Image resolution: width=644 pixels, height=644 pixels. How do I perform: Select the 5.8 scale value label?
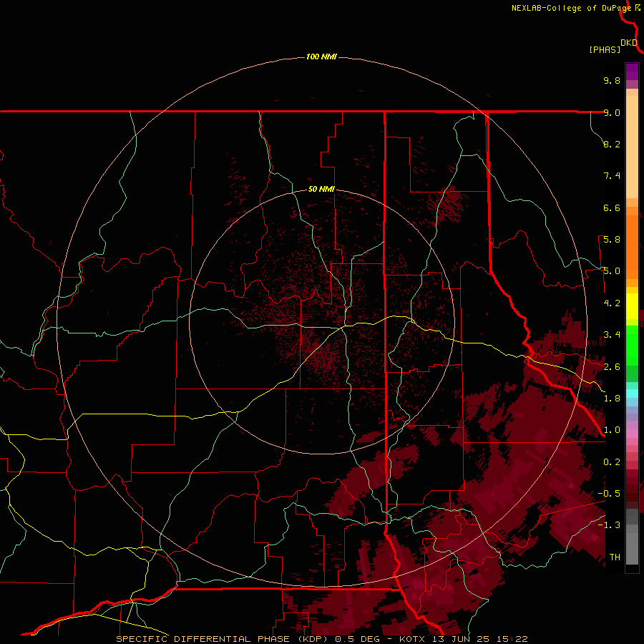coord(612,240)
